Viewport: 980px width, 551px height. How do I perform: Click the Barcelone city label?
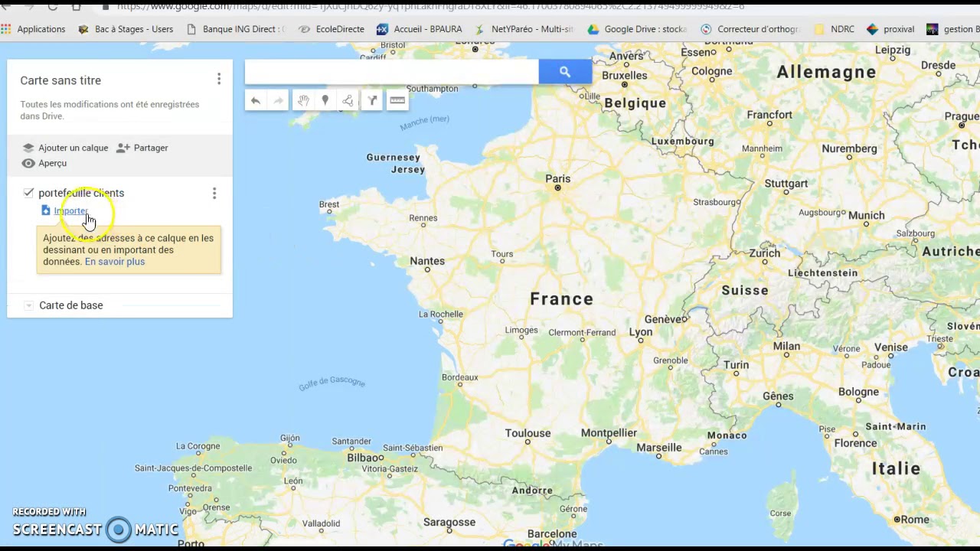tap(552, 534)
